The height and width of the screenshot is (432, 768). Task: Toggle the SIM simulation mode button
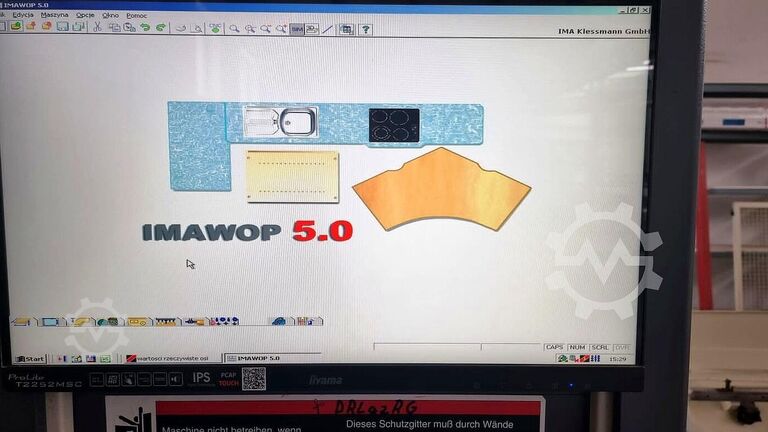297,29
